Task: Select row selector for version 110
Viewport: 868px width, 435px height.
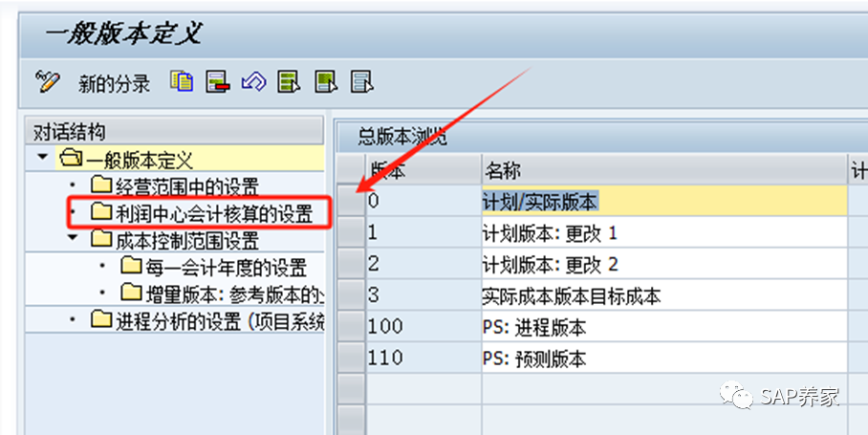Action: click(x=352, y=358)
